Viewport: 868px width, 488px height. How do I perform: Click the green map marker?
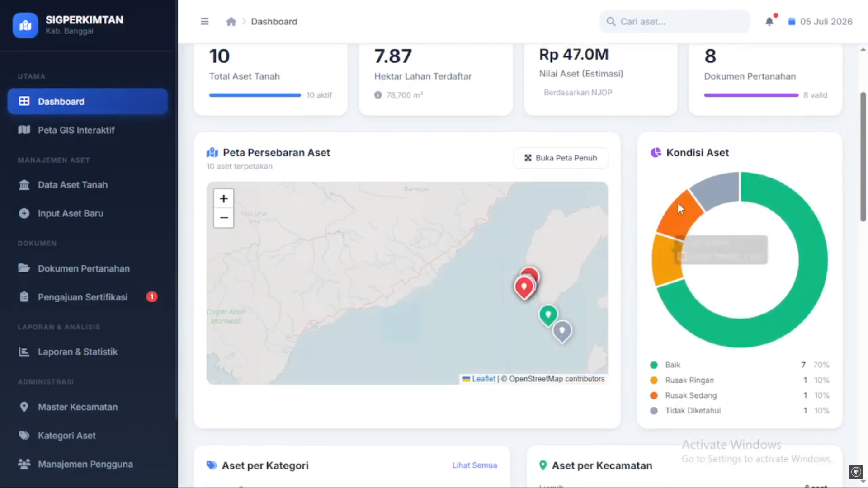click(548, 315)
